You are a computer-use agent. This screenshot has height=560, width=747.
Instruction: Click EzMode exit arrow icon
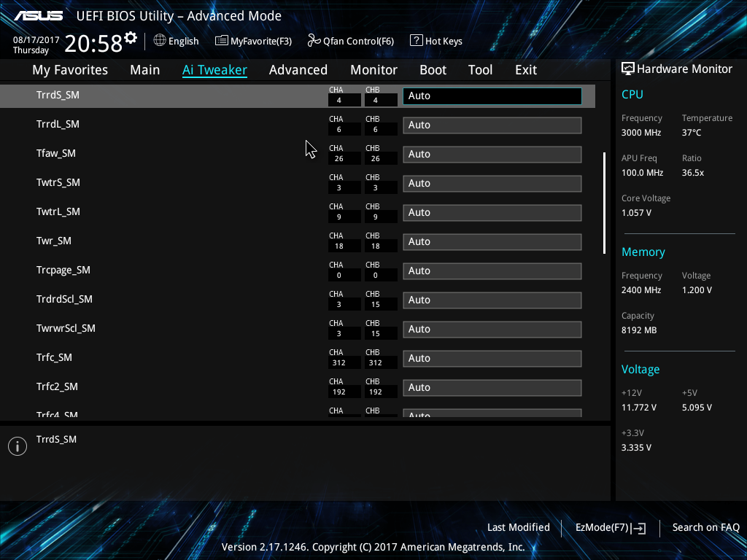pos(638,528)
